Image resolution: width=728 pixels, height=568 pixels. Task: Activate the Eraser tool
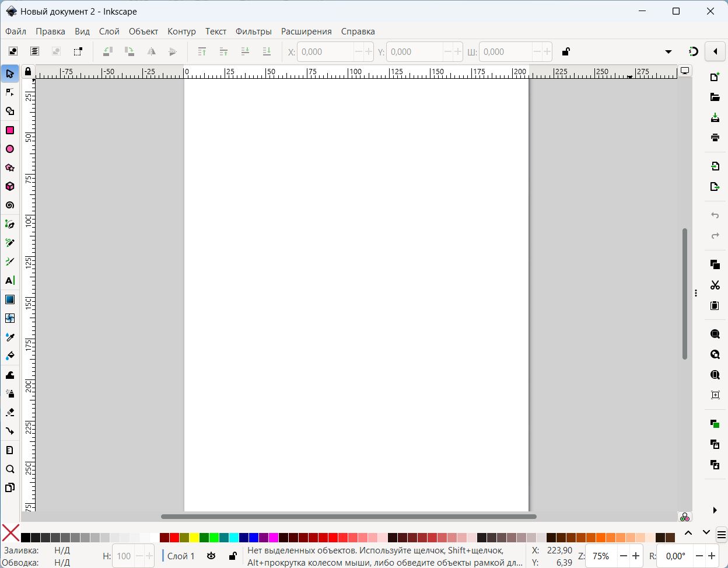click(x=10, y=412)
